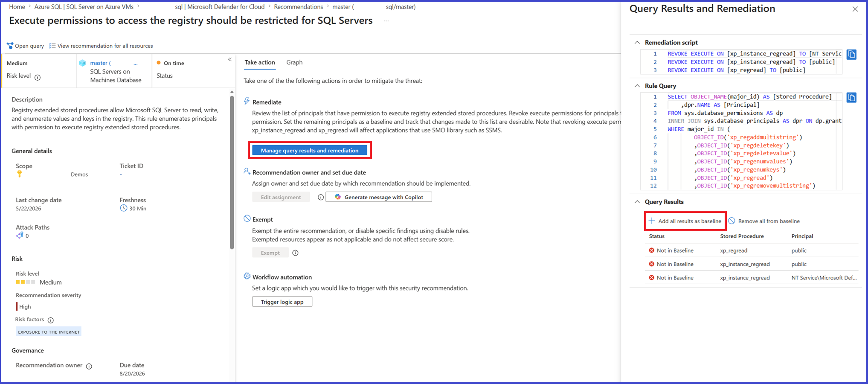Click Generate message with Copilot
The image size is (868, 384).
tap(379, 197)
